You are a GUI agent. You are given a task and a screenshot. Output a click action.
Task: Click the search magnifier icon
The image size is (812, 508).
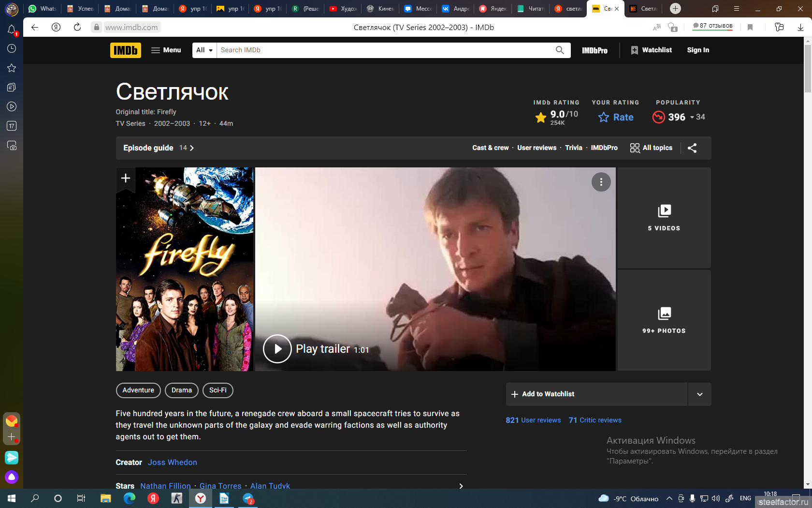560,50
